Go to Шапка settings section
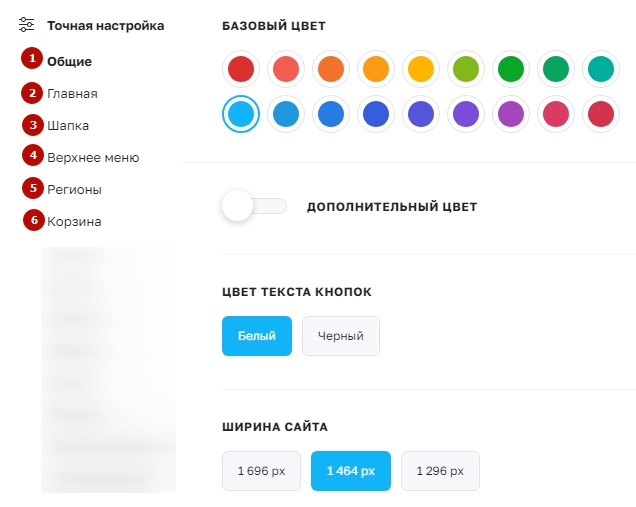The height and width of the screenshot is (507, 636). tap(68, 126)
